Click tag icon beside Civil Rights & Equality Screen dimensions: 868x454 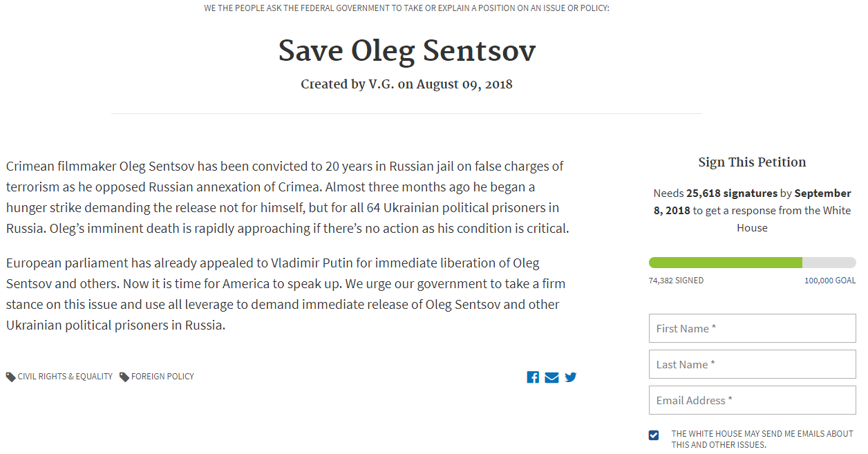click(x=10, y=377)
